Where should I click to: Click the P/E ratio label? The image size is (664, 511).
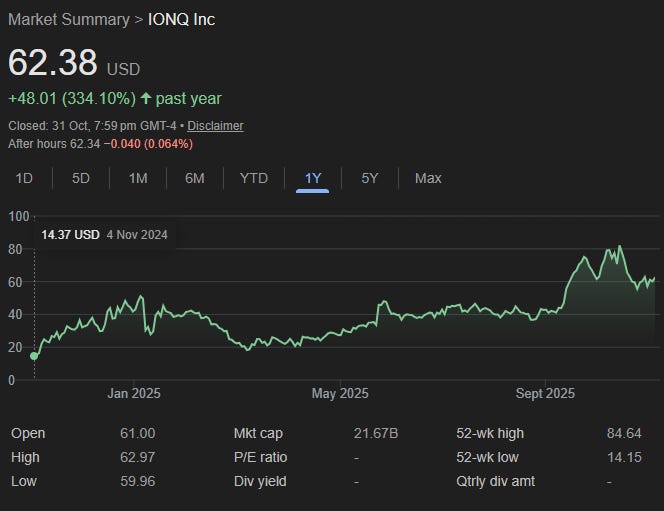[x=260, y=457]
